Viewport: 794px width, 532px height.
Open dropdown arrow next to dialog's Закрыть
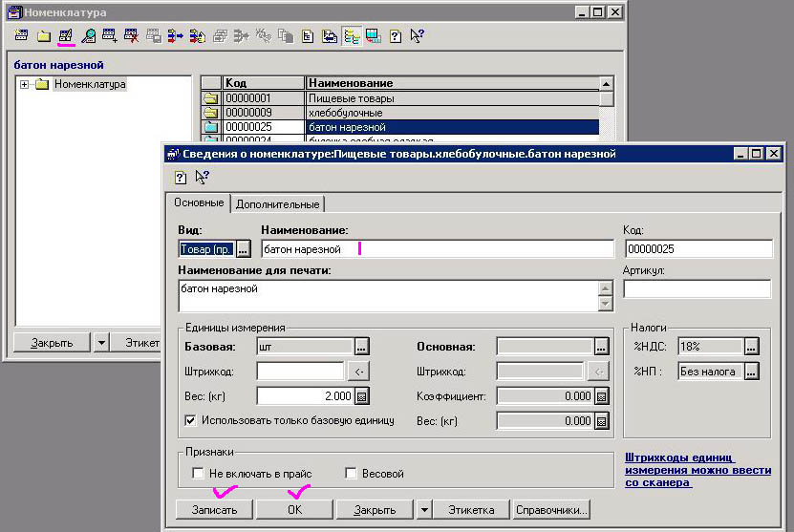(x=424, y=510)
